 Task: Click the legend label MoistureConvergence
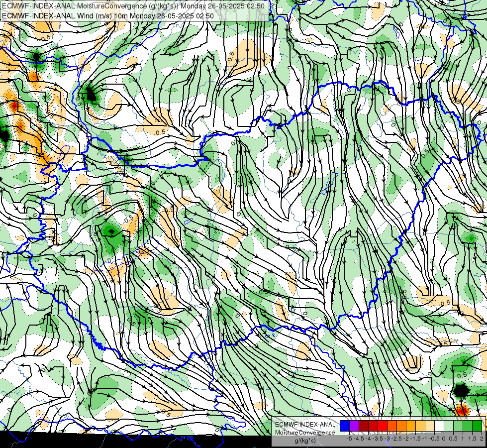pos(305,433)
